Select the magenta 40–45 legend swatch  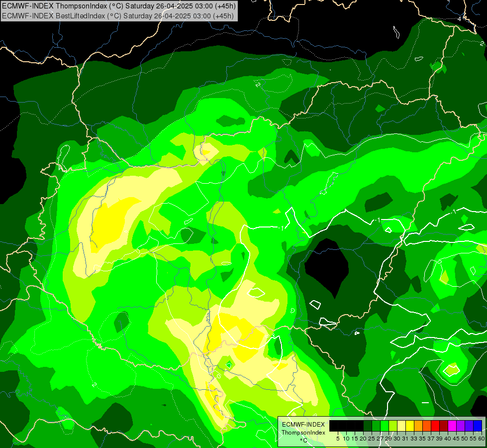click(452, 426)
